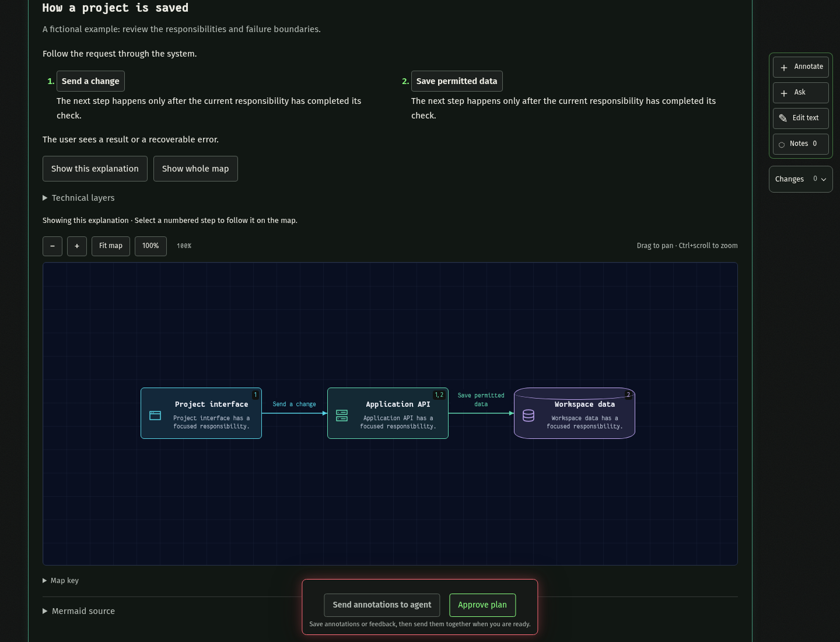Click step badge 1,2 on Application API
The height and width of the screenshot is (642, 840).
(x=439, y=395)
